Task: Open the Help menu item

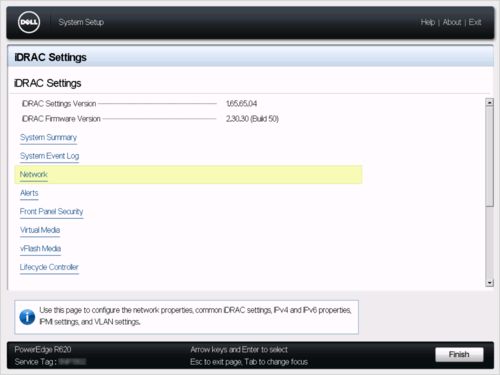Action: [428, 22]
